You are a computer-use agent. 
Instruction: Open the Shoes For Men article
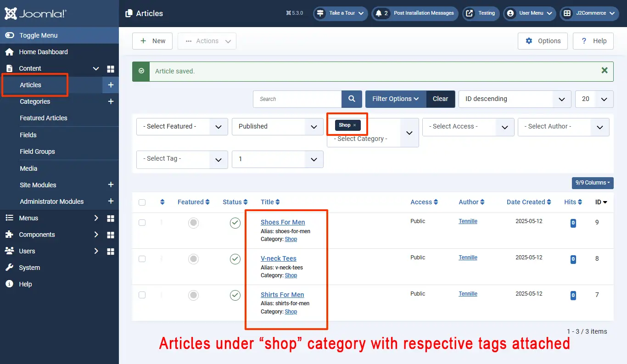pyautogui.click(x=283, y=222)
